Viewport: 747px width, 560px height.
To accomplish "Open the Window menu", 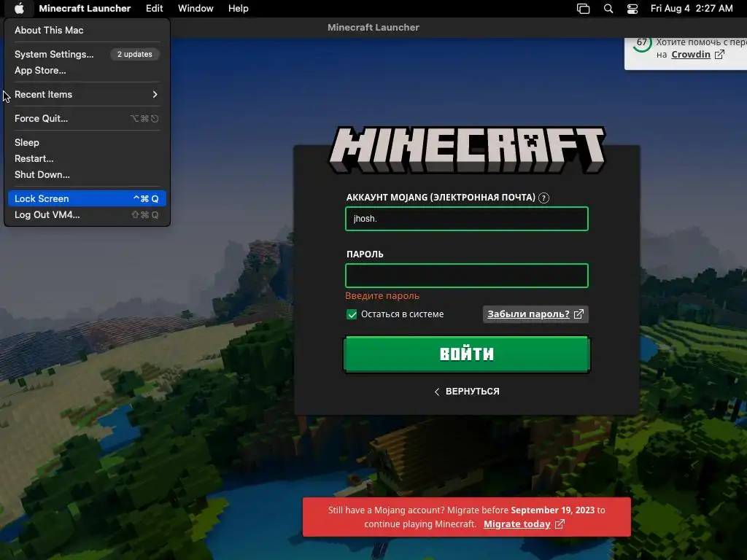I will click(196, 9).
